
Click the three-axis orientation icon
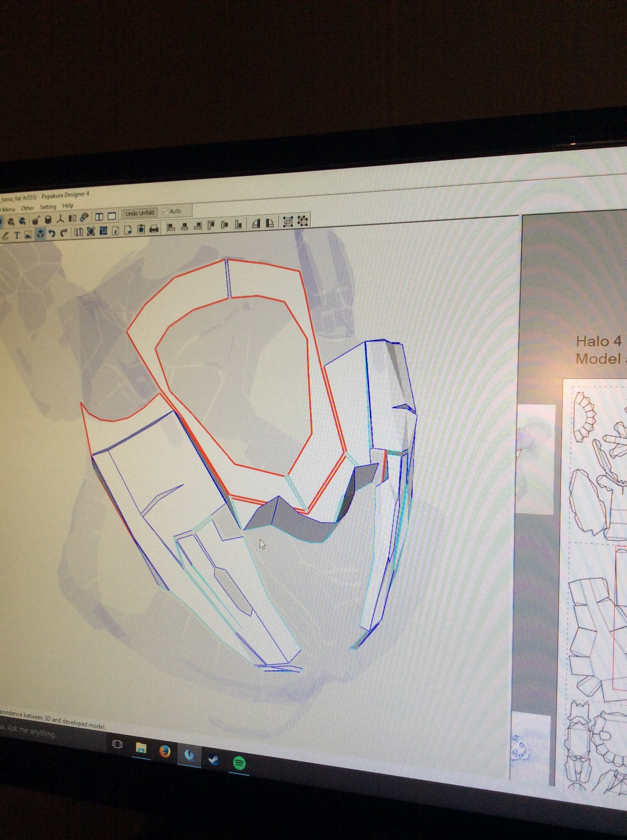60,219
